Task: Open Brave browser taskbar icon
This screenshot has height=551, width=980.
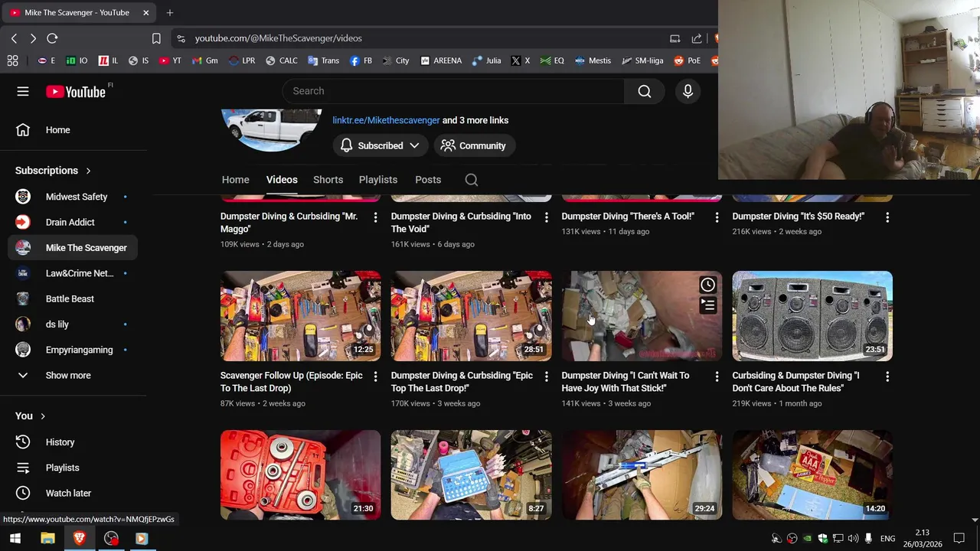Action: (79, 538)
